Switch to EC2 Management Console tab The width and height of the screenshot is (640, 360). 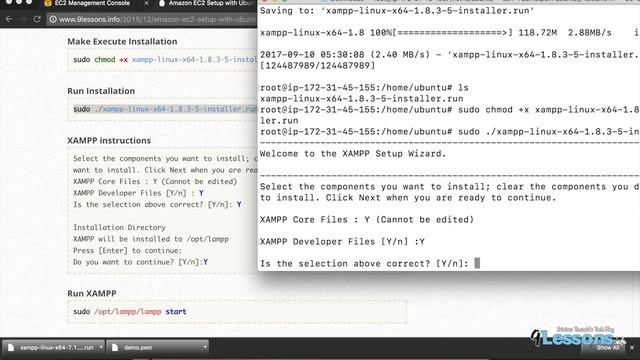(92, 3)
